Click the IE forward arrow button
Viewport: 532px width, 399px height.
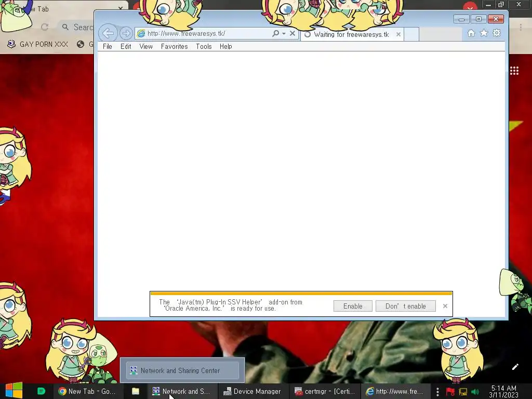(x=126, y=33)
